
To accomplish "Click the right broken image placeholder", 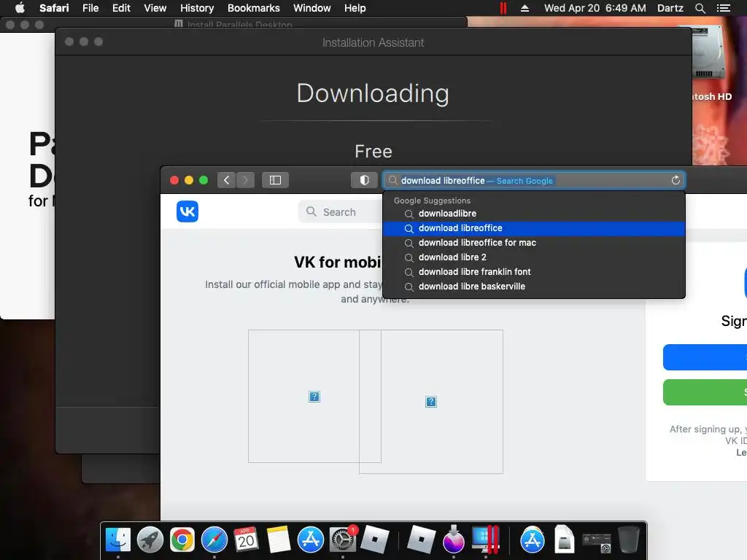I will coord(431,402).
